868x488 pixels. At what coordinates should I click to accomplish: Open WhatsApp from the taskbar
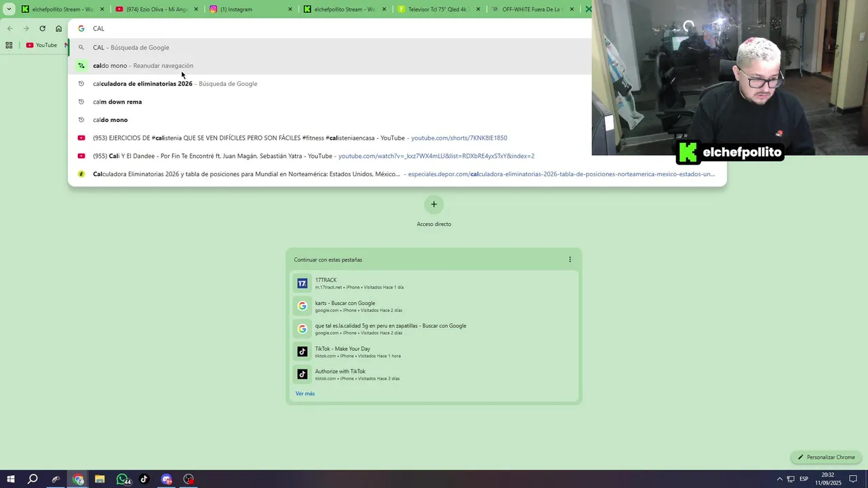tap(123, 479)
